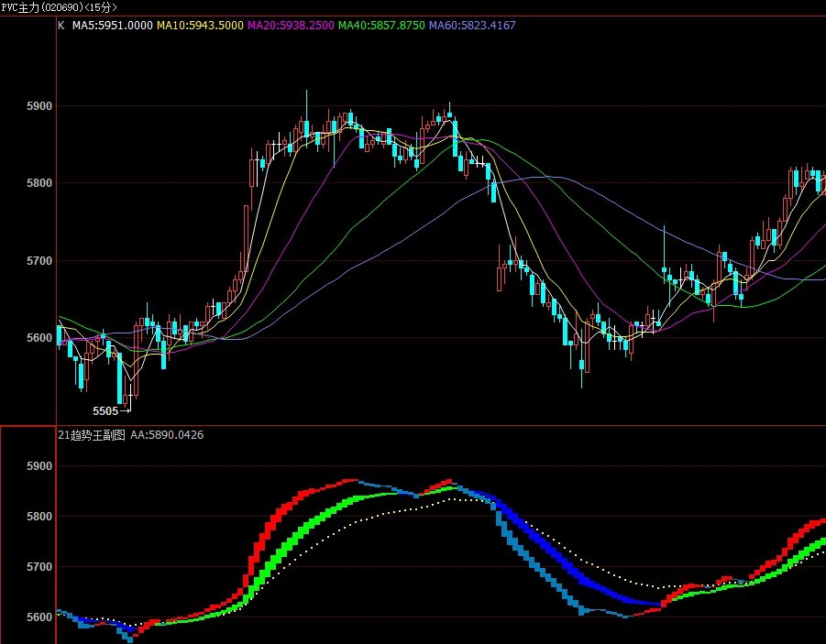Click the 5800 label on sub-chart axis
This screenshot has height=644, width=826.
point(39,517)
